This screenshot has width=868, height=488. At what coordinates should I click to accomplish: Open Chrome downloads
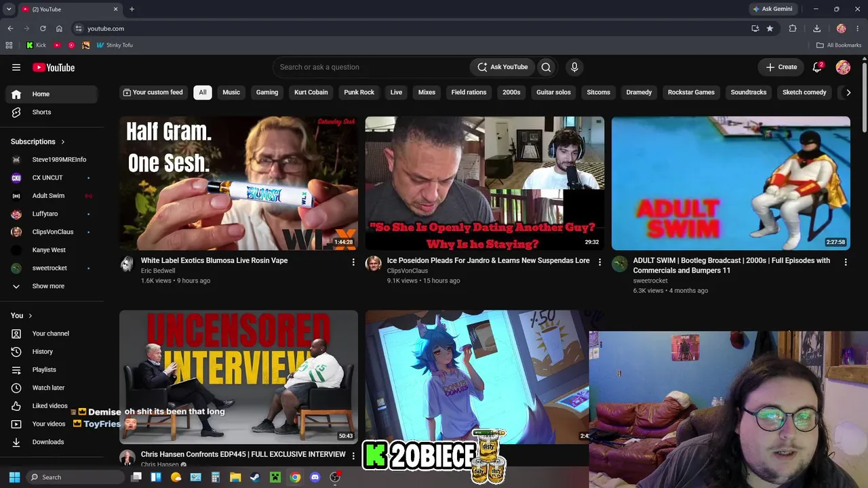click(816, 28)
